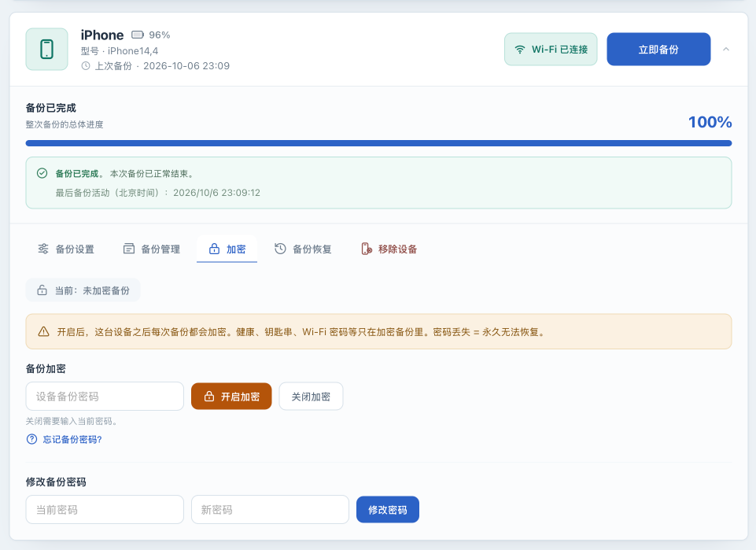Click the 2026/10/6 23:09:12 timestamp
The height and width of the screenshot is (550, 756).
coord(216,192)
